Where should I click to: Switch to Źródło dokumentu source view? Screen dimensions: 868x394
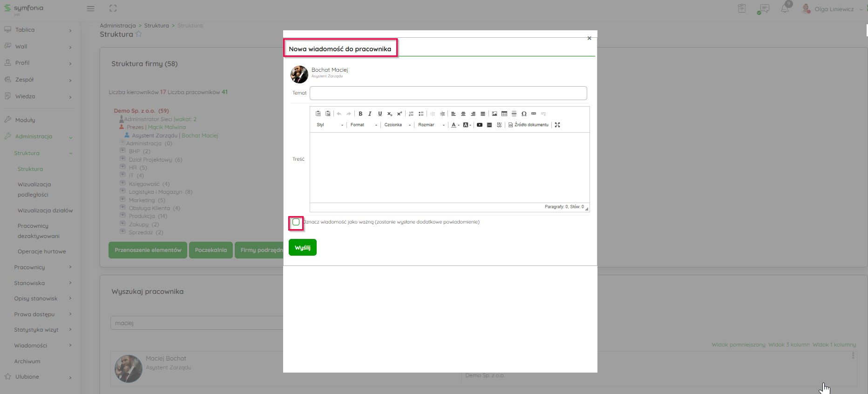[529, 125]
